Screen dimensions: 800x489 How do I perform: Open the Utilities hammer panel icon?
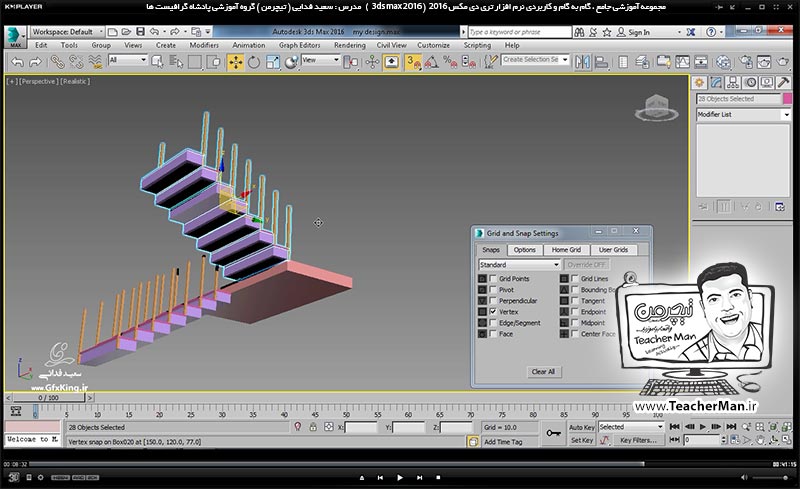[x=784, y=82]
